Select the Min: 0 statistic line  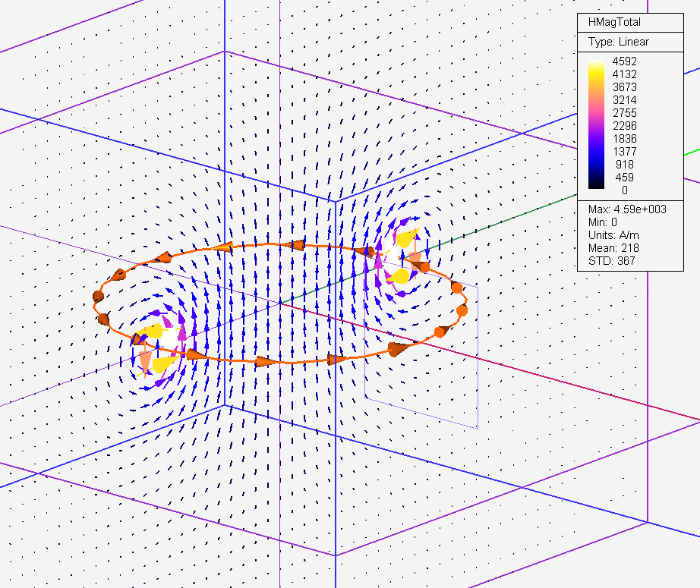(604, 222)
